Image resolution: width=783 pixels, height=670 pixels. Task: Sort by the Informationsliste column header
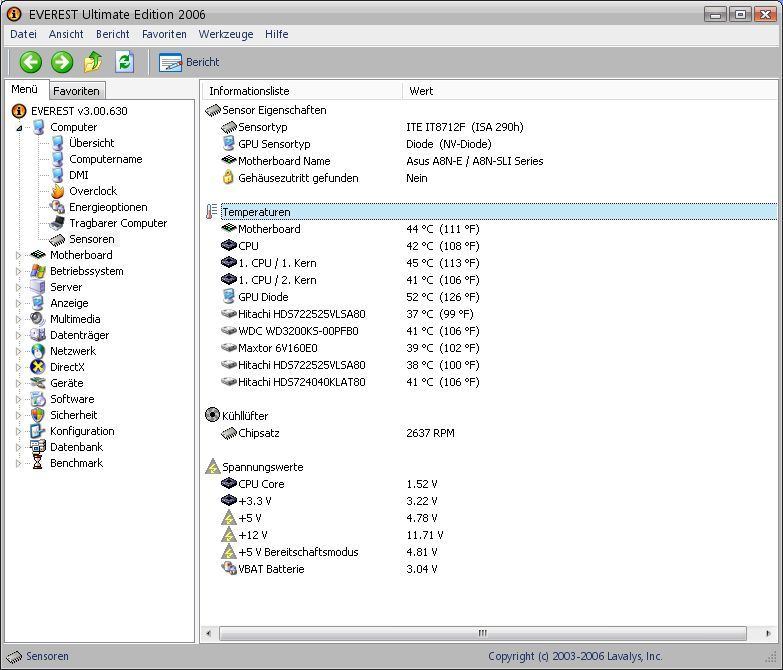click(x=302, y=91)
